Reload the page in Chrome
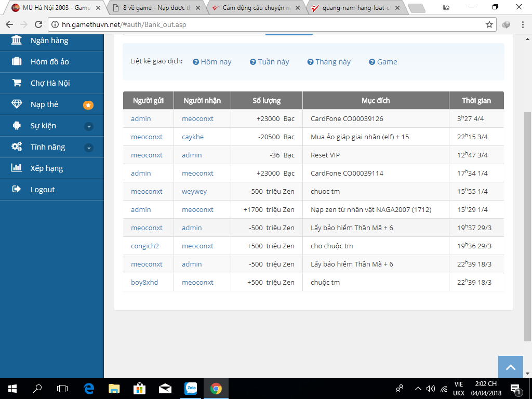Viewport: 532px width, 399px height. (x=38, y=24)
